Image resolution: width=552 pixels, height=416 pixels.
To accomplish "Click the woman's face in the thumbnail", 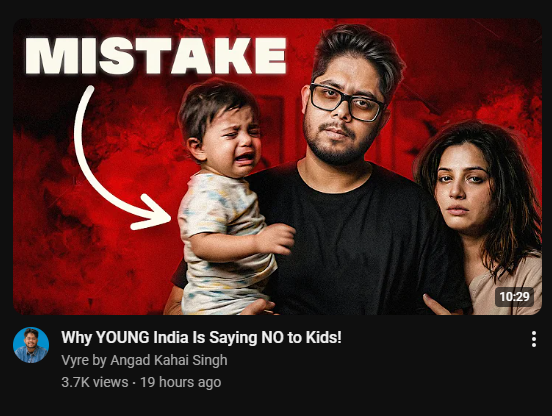I will pyautogui.click(x=464, y=188).
